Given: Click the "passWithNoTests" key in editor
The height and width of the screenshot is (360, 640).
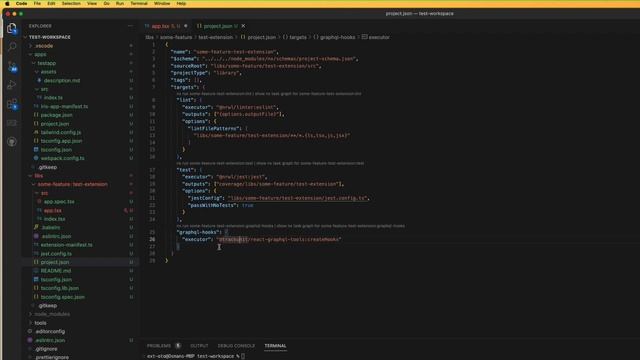Looking at the screenshot, I should 212,205.
